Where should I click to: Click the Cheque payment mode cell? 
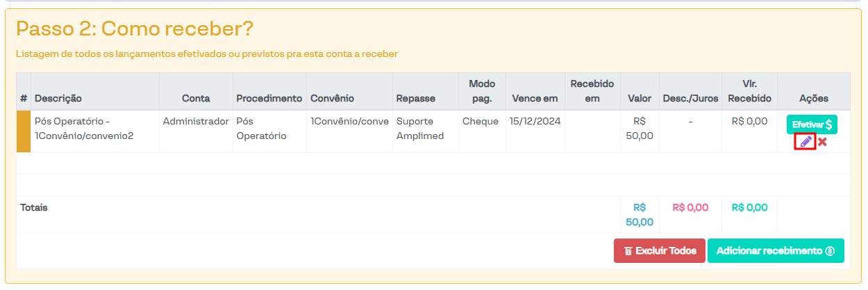[481, 122]
